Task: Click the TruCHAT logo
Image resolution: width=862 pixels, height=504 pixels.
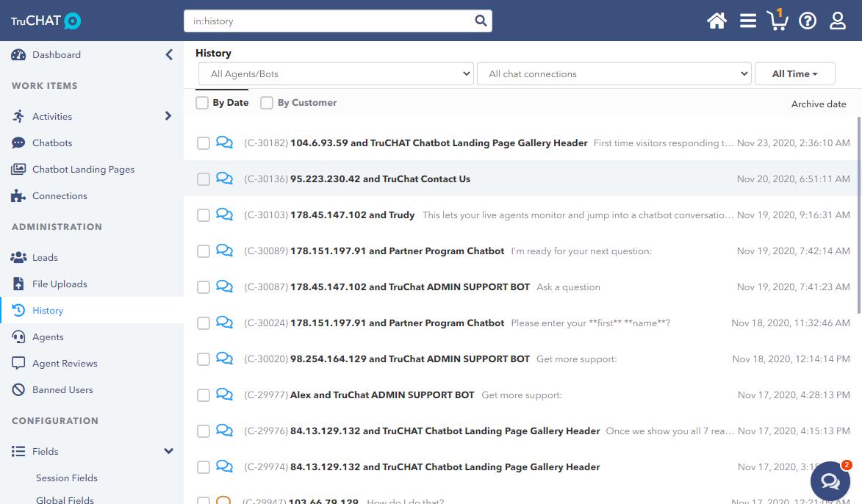Action: click(x=46, y=21)
